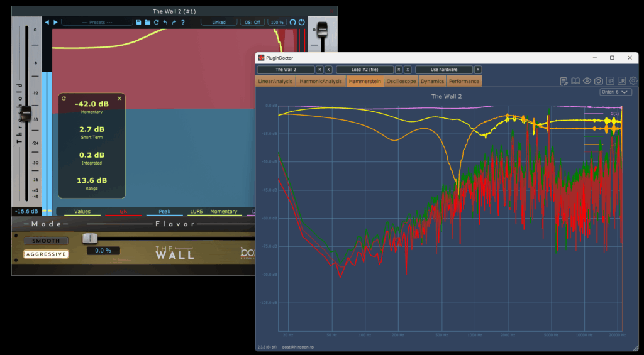Click The Wall 2 graph title
The image size is (644, 355).
447,96
